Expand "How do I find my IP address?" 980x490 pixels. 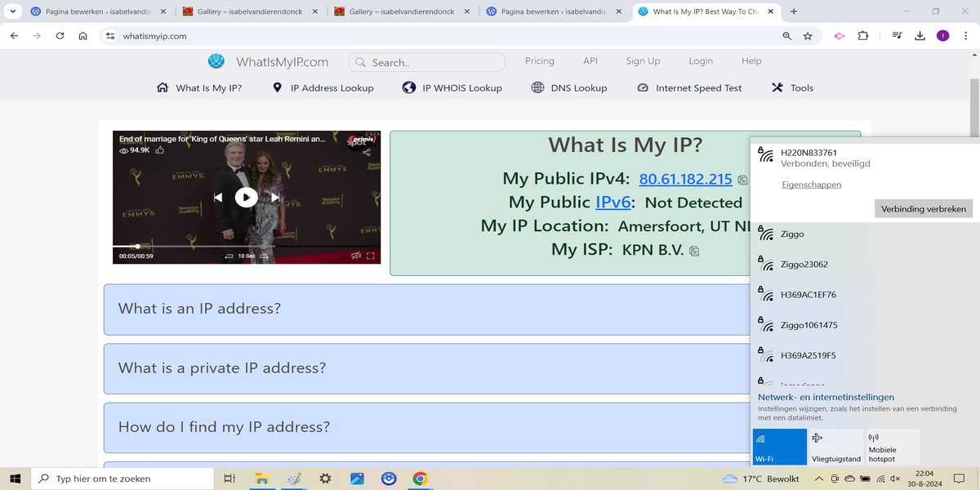click(x=426, y=427)
